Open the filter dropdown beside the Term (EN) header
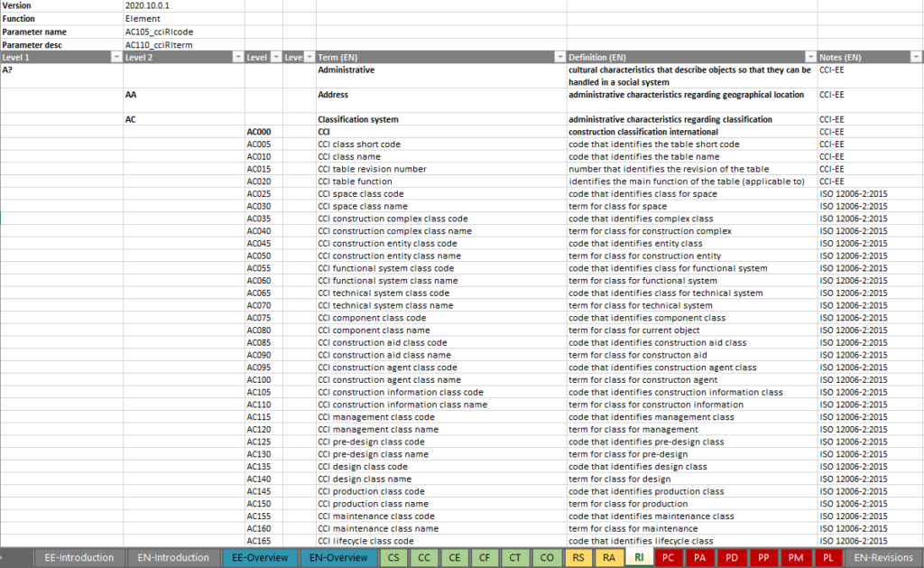924x568 pixels. pyautogui.click(x=559, y=57)
